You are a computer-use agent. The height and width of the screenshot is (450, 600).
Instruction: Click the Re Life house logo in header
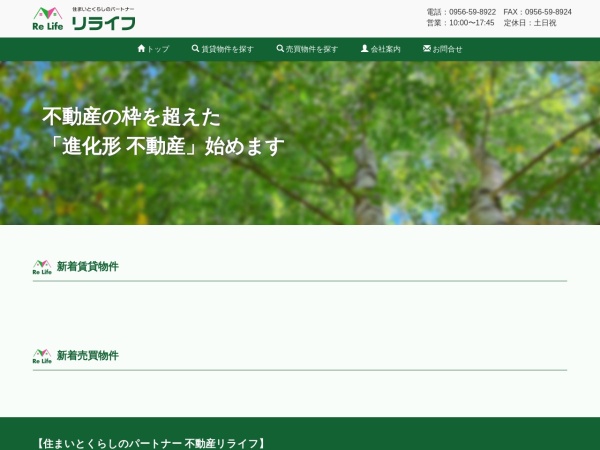point(48,18)
